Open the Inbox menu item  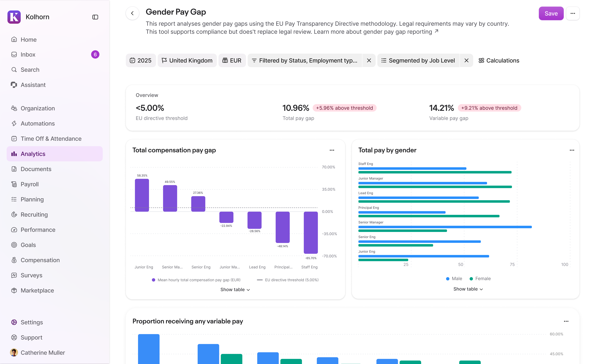coord(55,54)
